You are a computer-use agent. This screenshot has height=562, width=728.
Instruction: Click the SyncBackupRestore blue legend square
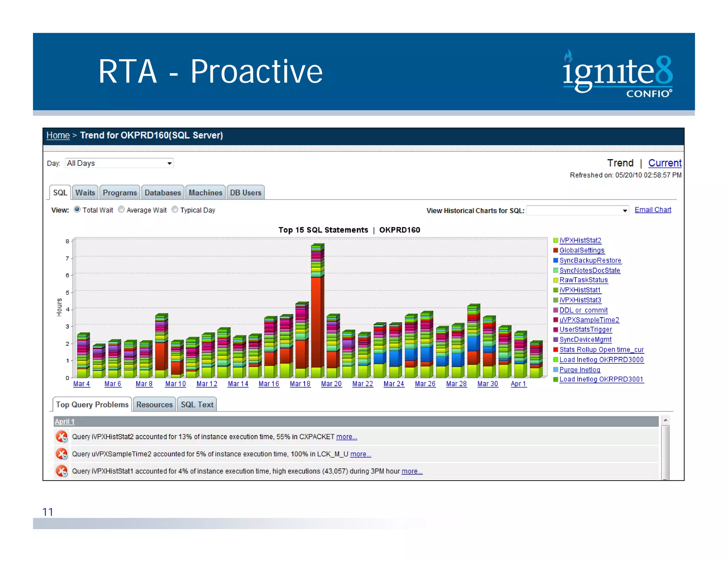pyautogui.click(x=556, y=260)
